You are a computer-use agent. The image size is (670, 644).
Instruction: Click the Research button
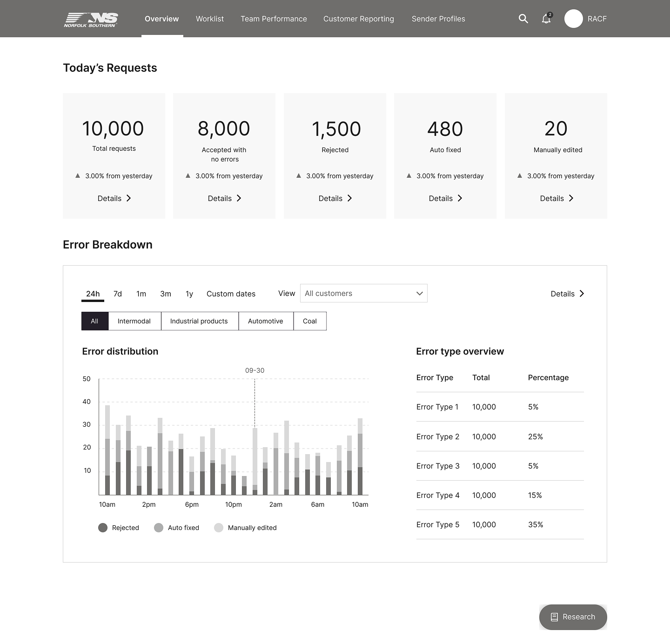point(573,617)
